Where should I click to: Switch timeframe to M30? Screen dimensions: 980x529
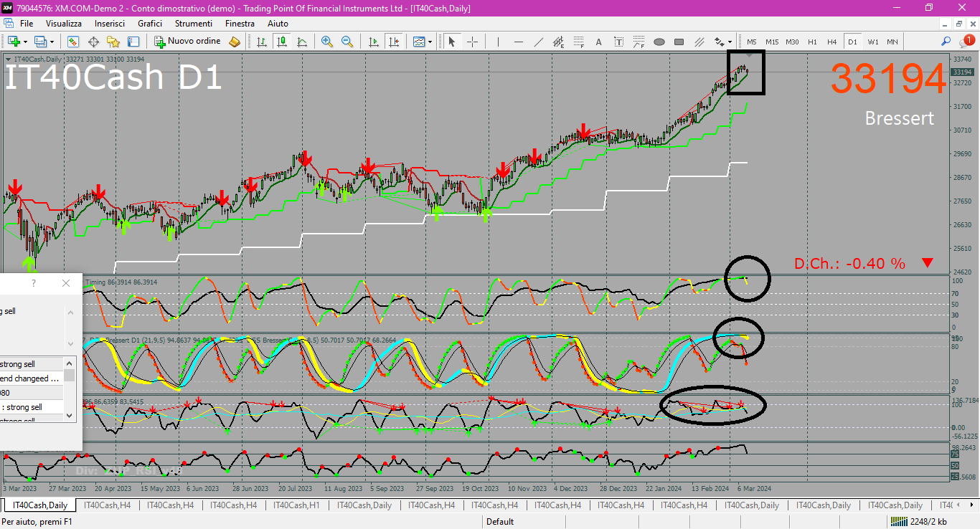point(792,42)
